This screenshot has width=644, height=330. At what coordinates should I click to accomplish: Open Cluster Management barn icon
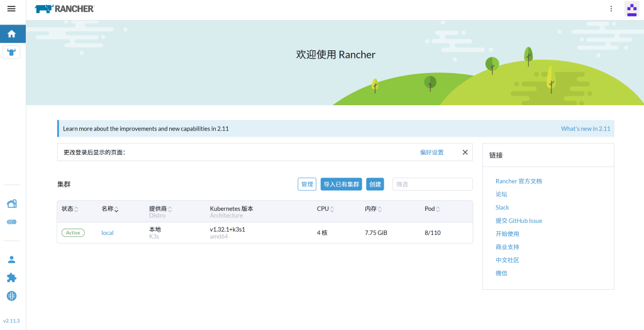(11, 203)
